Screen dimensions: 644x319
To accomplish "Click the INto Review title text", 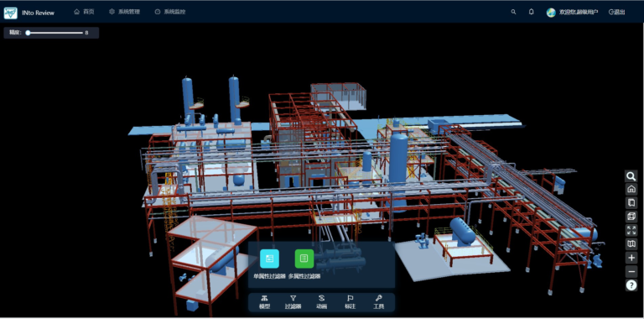I will [39, 13].
